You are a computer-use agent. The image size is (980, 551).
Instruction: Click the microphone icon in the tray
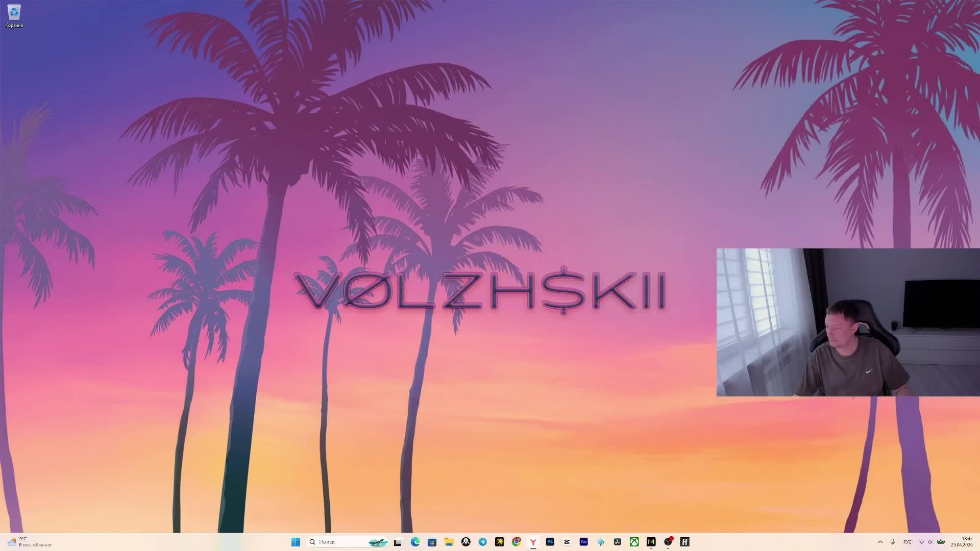coord(893,542)
